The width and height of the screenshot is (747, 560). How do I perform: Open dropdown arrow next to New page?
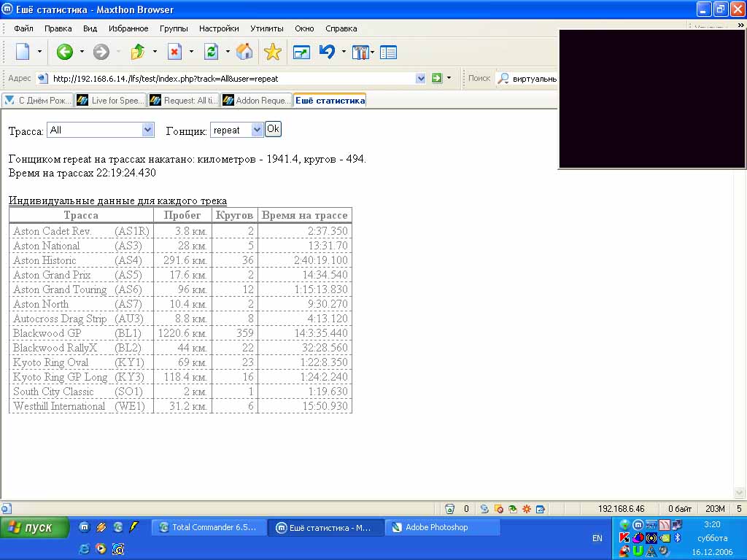(x=39, y=52)
